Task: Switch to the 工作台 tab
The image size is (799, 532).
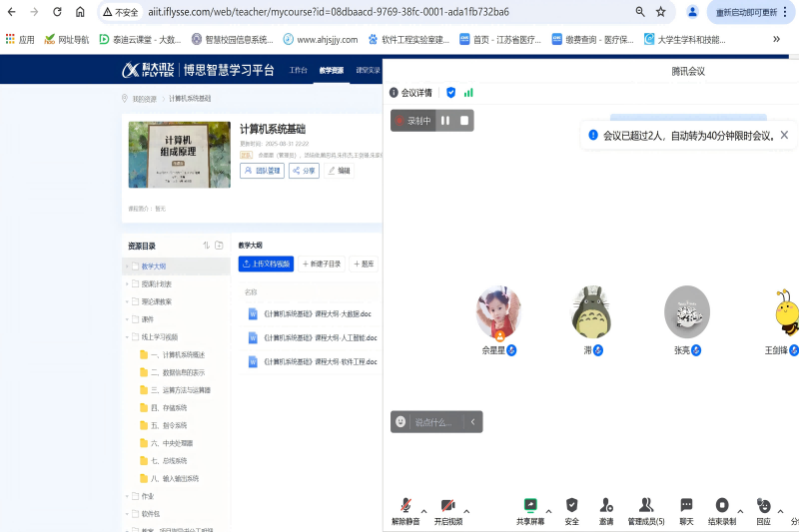Action: (x=298, y=70)
